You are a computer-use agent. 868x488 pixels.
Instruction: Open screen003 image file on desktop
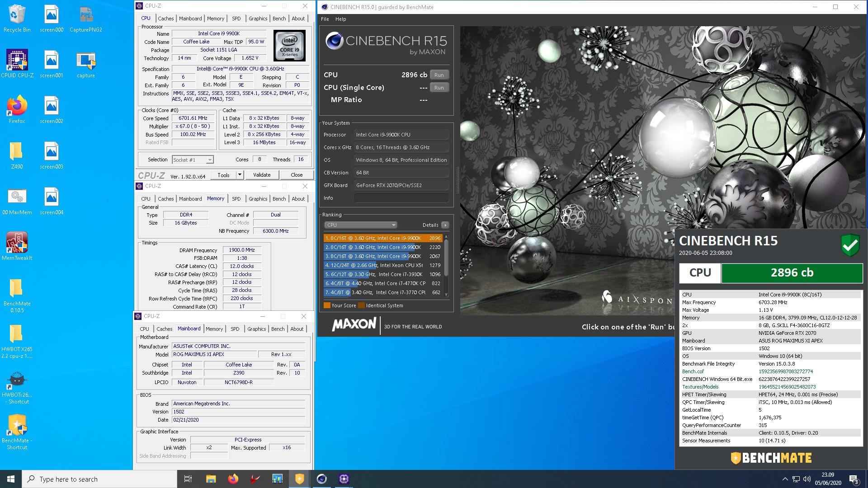(51, 155)
